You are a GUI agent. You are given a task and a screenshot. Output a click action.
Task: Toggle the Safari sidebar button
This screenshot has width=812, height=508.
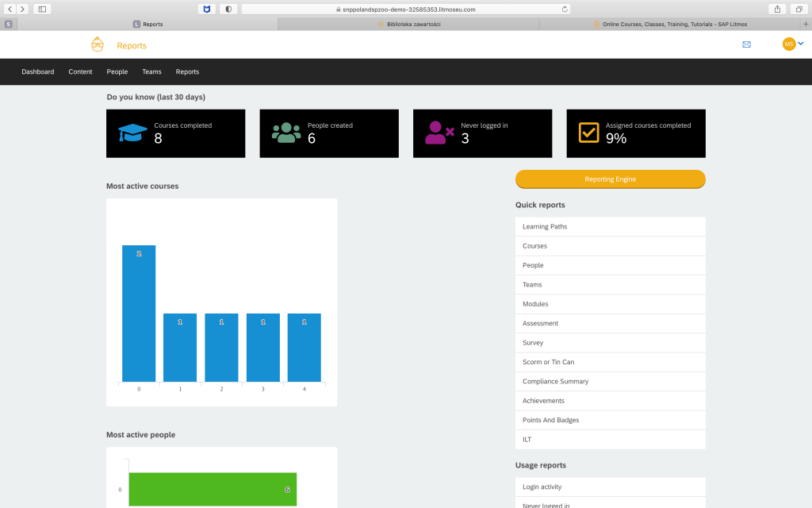[x=42, y=9]
